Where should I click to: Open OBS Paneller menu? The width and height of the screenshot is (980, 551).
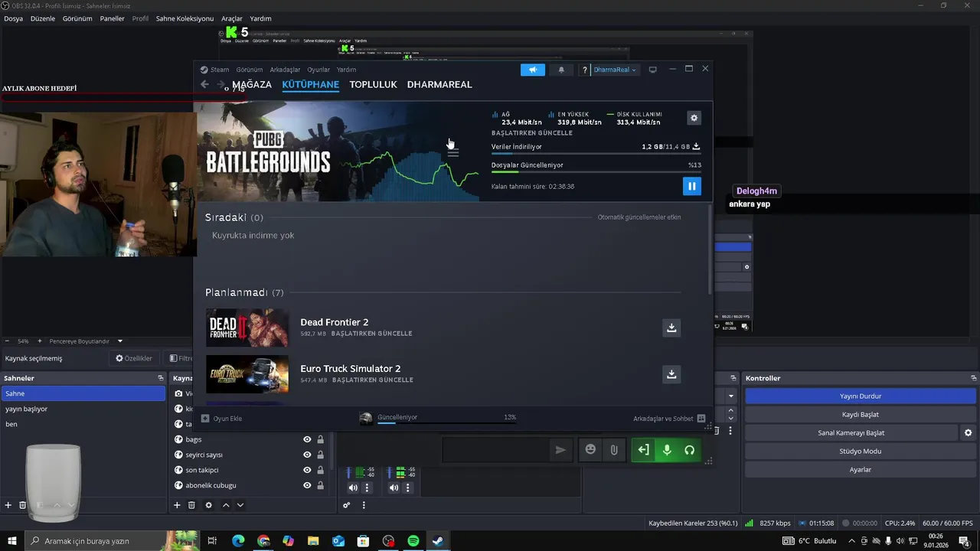point(112,18)
